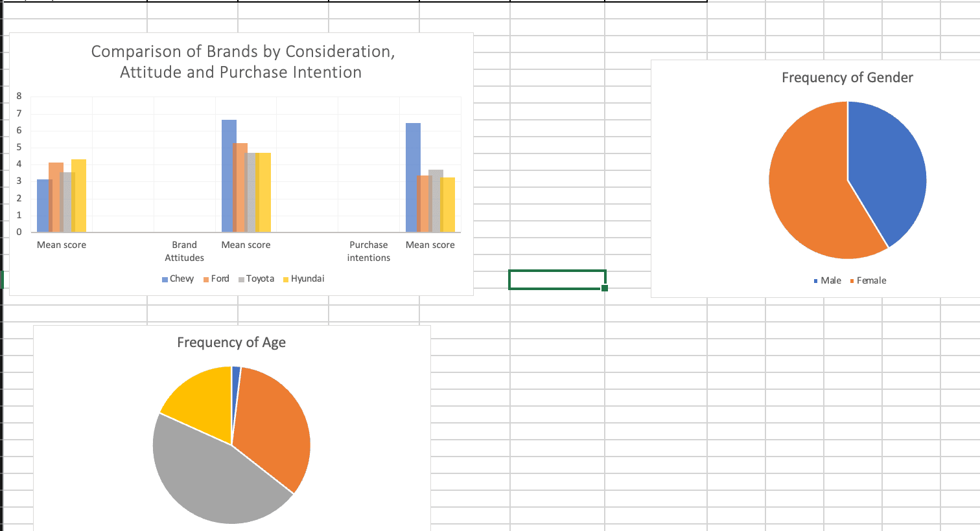The height and width of the screenshot is (531, 980).
Task: Select the Ford orange legend marker
Action: pos(205,278)
